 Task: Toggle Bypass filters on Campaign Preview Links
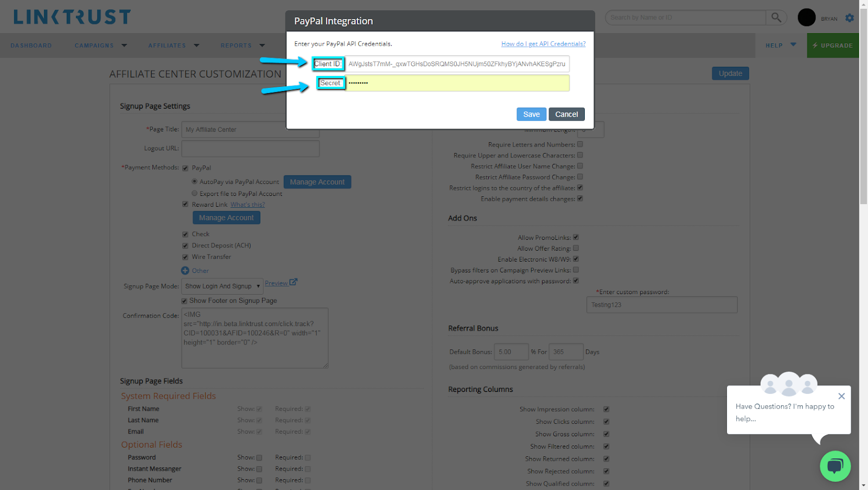coord(576,270)
